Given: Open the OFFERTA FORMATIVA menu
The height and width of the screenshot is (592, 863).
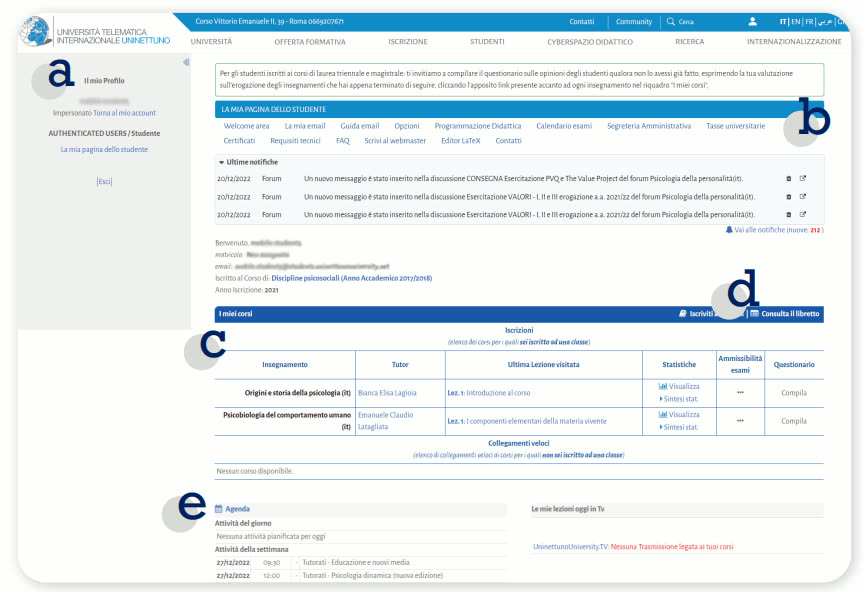Looking at the screenshot, I should [x=310, y=42].
